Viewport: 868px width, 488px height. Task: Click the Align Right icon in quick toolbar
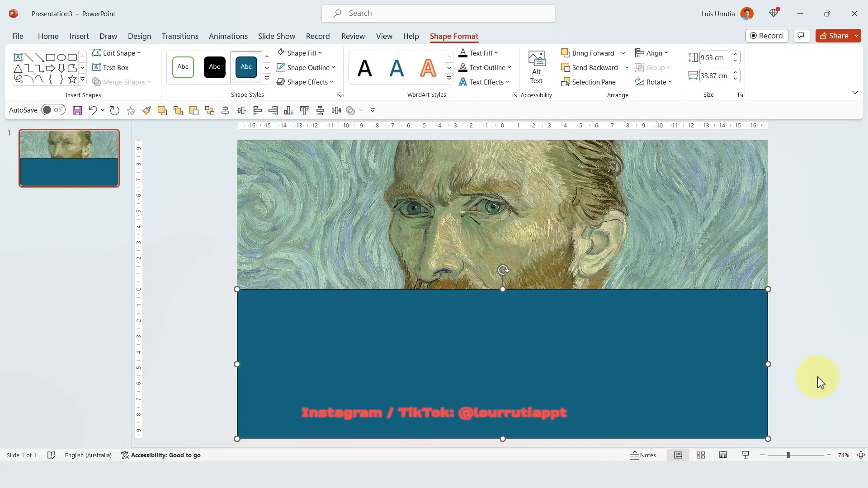point(273,111)
